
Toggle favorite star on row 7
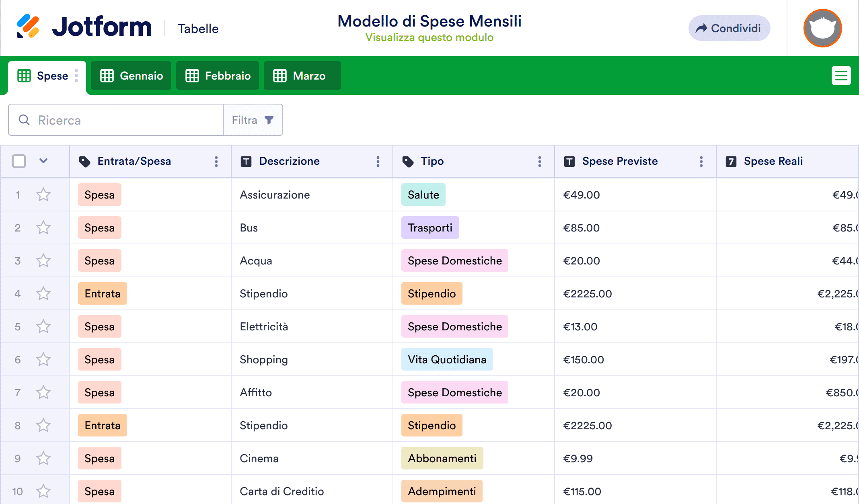[43, 393]
